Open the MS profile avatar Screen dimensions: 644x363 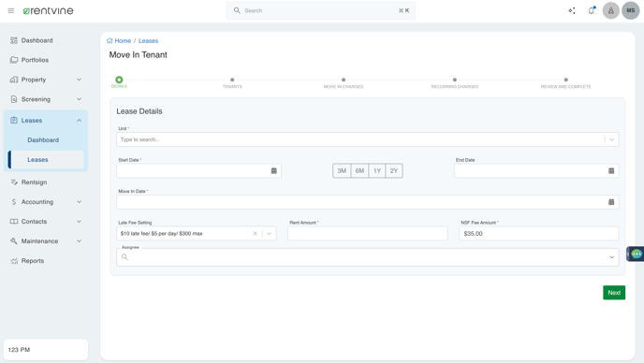[631, 10]
